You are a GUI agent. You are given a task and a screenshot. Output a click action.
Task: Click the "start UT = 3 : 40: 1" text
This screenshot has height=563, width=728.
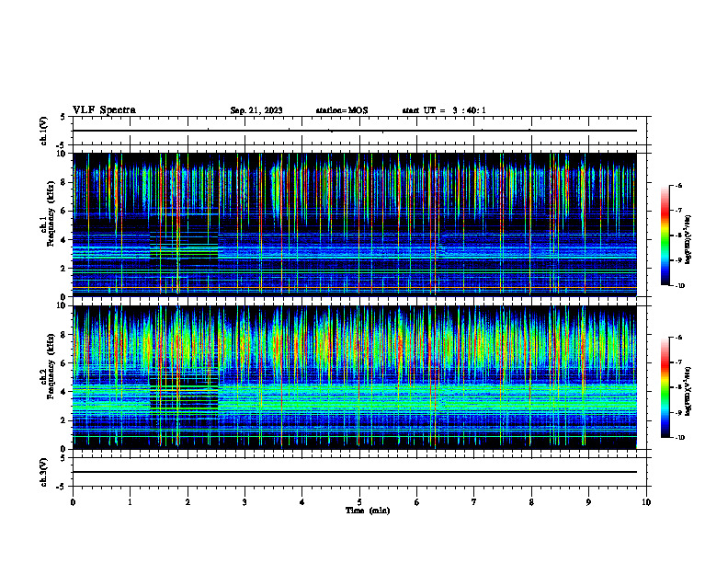[x=444, y=110]
